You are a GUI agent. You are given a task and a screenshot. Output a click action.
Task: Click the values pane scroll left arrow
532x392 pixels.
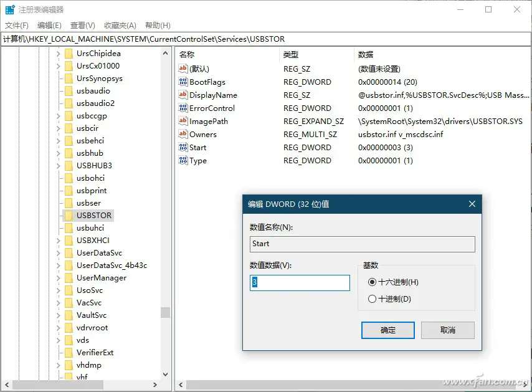point(181,385)
